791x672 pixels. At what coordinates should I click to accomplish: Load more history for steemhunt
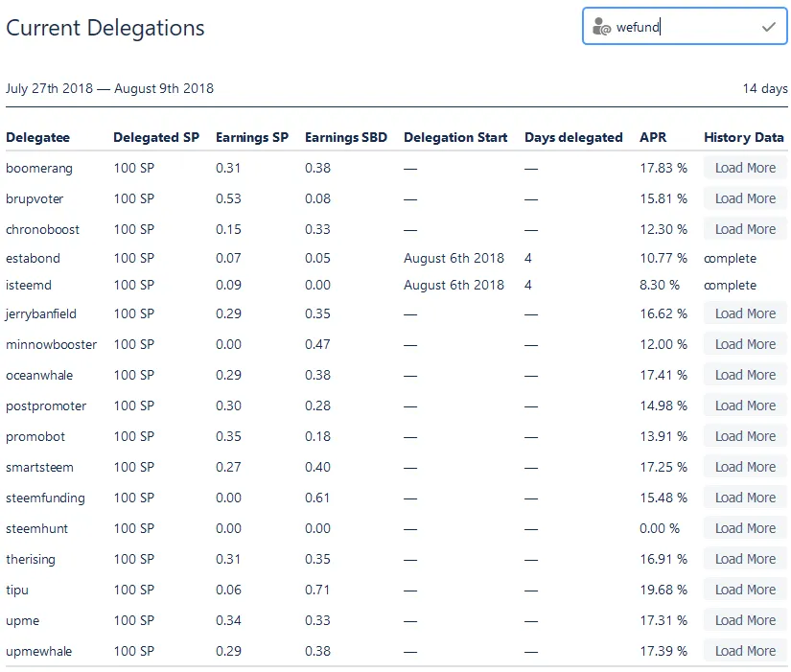(745, 529)
